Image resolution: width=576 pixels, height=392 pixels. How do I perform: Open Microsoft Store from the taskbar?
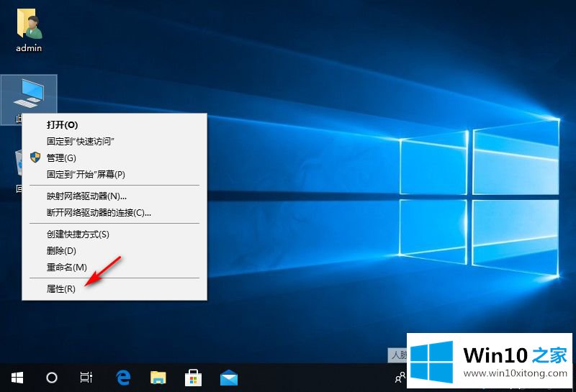(x=194, y=377)
